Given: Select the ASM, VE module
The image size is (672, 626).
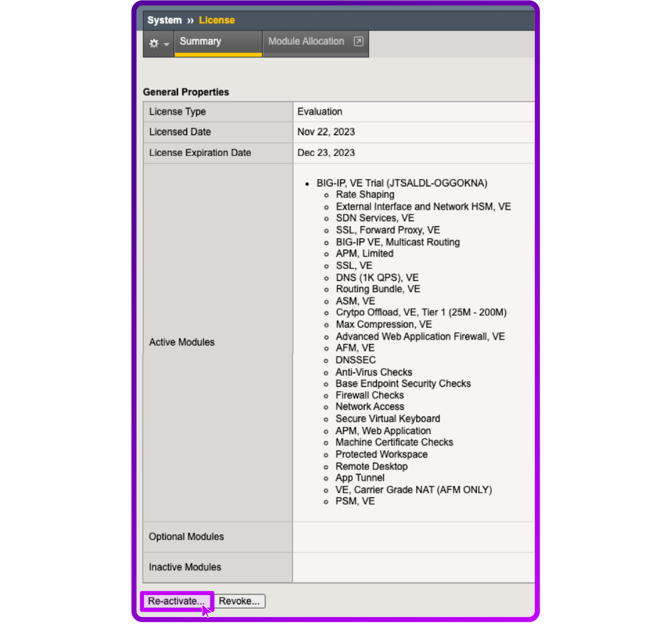Looking at the screenshot, I should coord(355,301).
